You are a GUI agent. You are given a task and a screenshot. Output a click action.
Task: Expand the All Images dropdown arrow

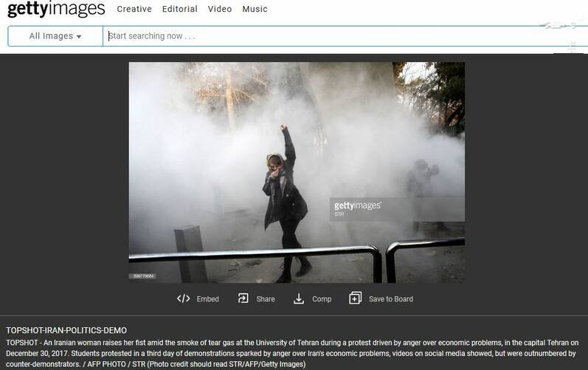tap(79, 36)
